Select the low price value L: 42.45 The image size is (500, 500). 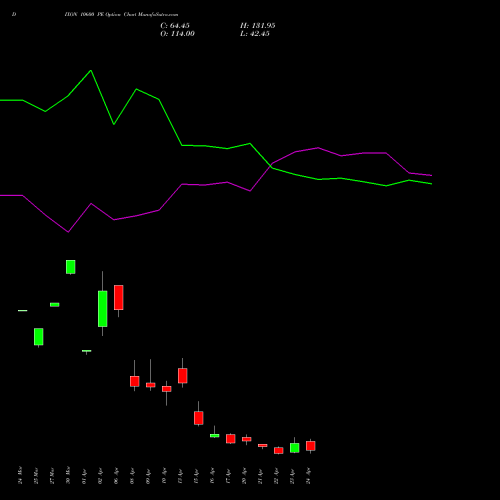pyautogui.click(x=255, y=34)
